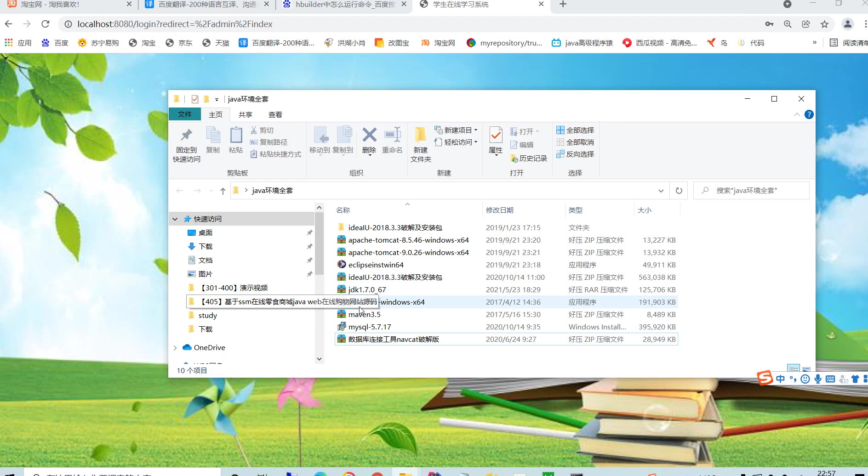Screen dimensions: 868x476
Task: Reload the Chrome page
Action: pos(45,24)
